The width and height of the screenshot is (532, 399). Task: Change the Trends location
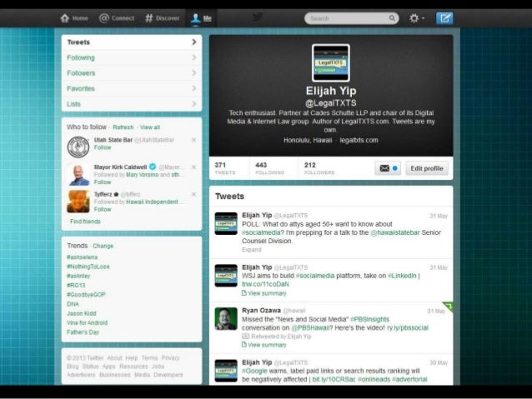pyautogui.click(x=103, y=246)
